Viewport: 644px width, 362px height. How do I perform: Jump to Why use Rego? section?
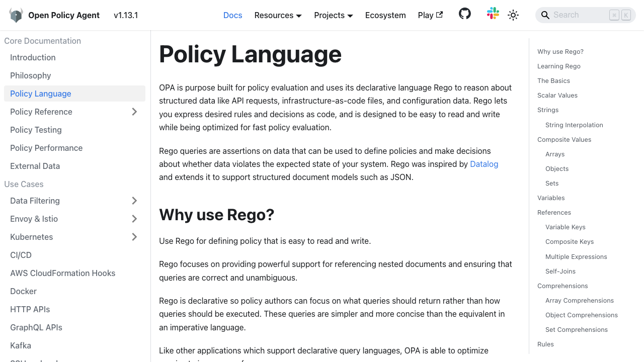(560, 51)
